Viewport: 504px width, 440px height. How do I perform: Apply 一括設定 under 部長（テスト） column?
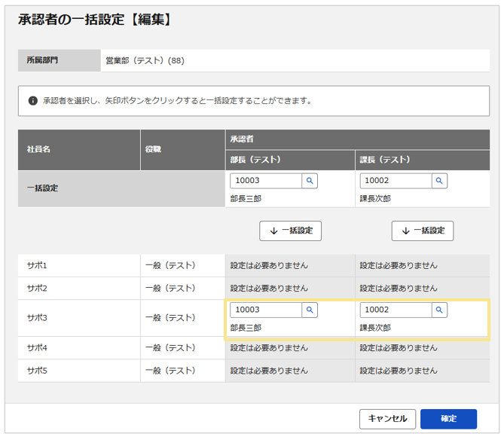coord(290,231)
